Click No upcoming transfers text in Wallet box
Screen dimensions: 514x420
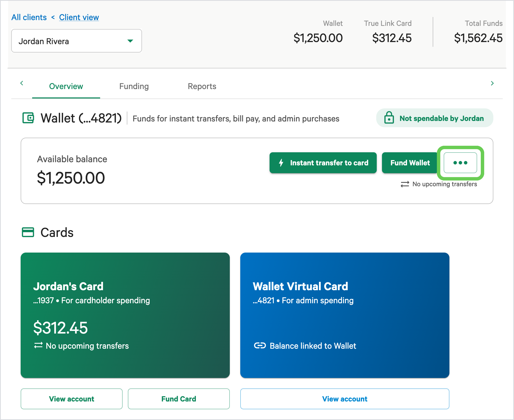pos(445,184)
